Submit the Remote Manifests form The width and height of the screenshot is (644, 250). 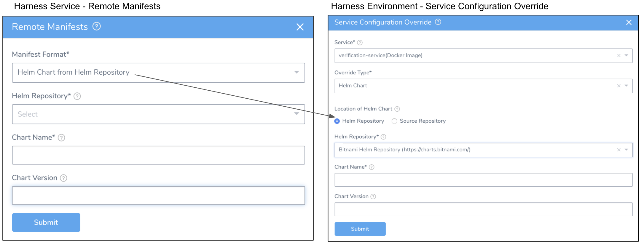tap(46, 222)
